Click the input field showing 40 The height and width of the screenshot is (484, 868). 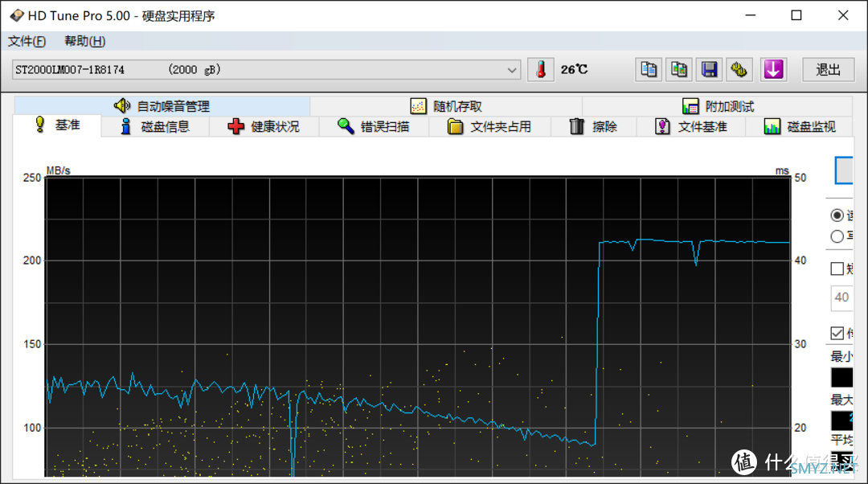841,298
